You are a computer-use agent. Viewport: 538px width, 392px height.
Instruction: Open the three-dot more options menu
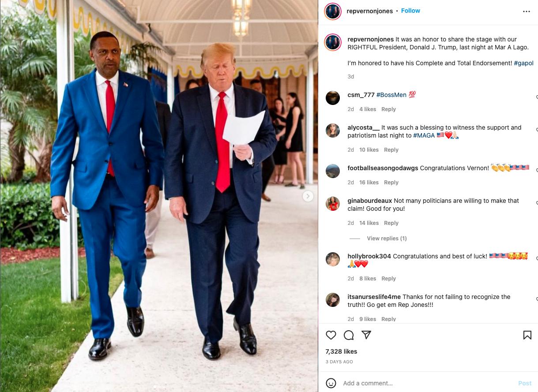[527, 11]
